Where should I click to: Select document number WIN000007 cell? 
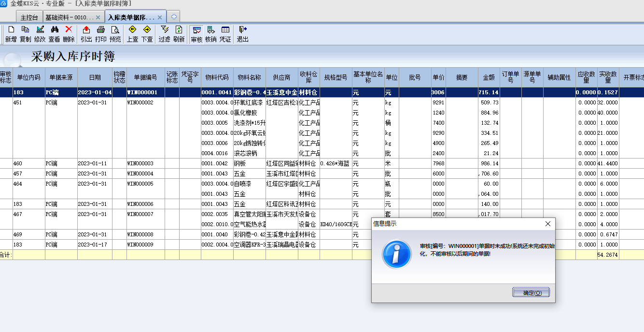146,214
